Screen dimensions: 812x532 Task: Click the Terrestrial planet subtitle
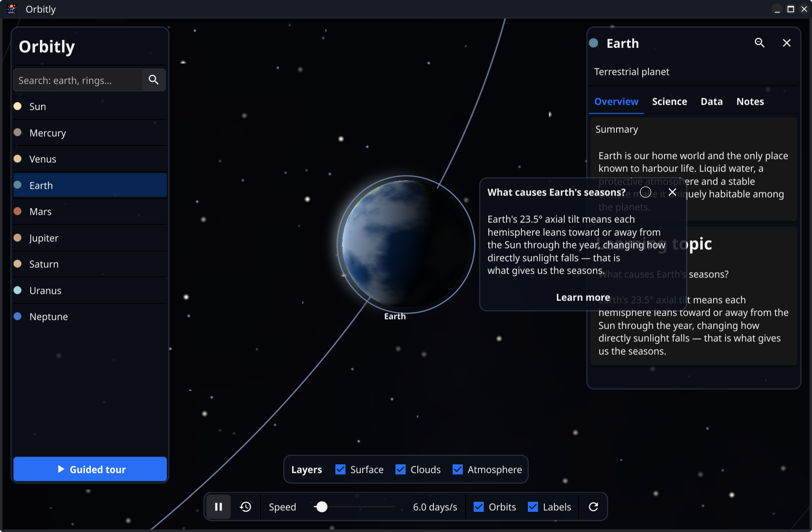pyautogui.click(x=631, y=72)
